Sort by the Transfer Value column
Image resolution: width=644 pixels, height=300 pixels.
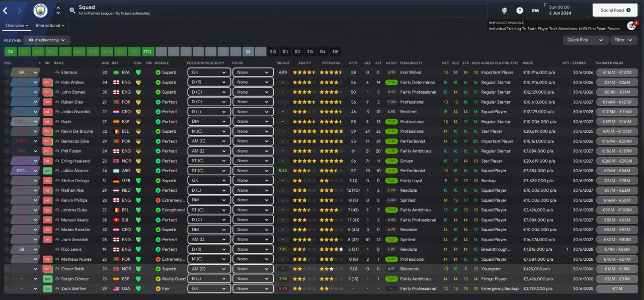(609, 63)
